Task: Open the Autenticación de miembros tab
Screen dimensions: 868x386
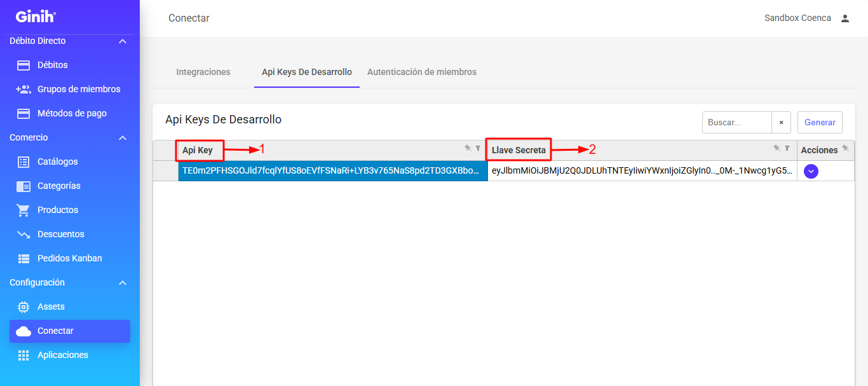Action: (422, 72)
